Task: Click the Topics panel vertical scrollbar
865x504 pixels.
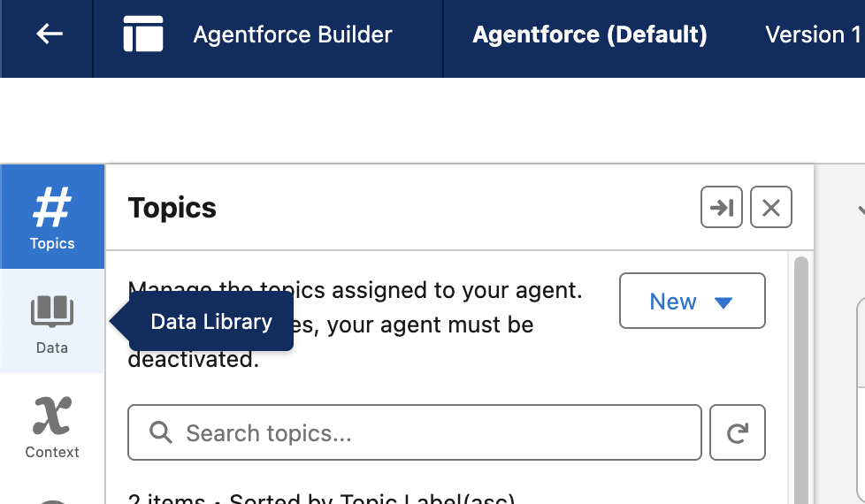Action: [x=801, y=371]
